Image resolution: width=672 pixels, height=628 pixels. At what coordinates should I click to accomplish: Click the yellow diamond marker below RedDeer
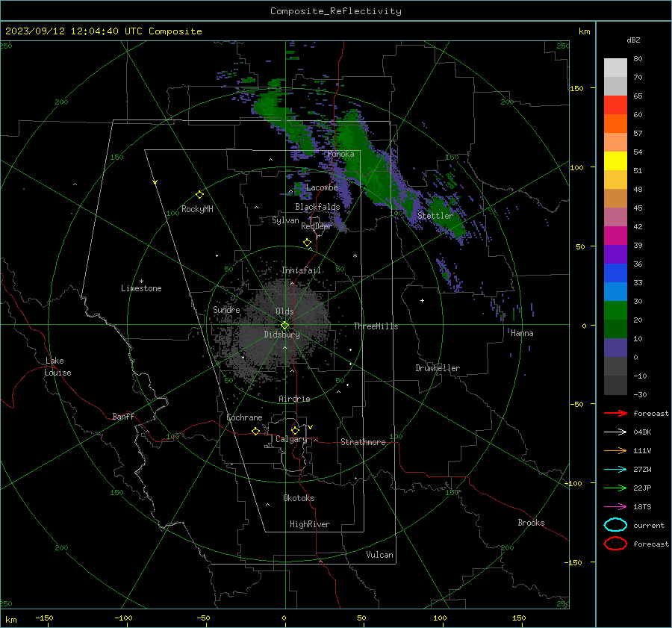[x=307, y=243]
